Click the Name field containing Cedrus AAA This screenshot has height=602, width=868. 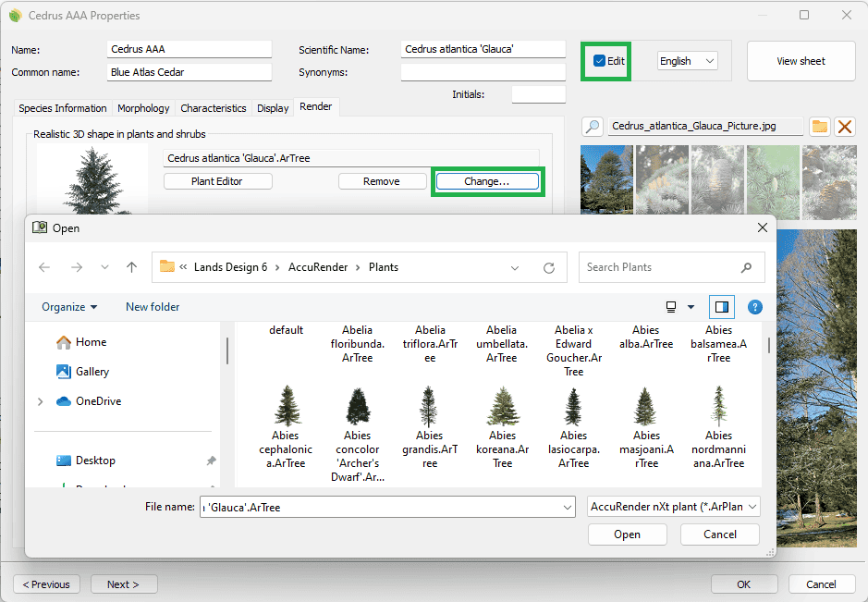tap(189, 49)
